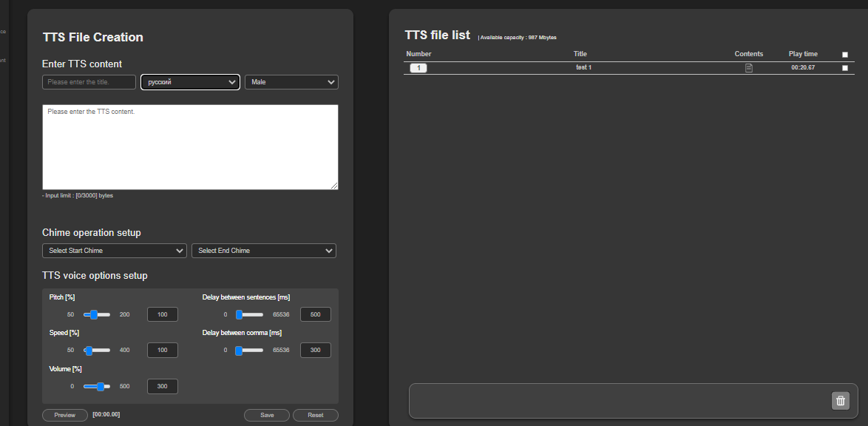Image resolution: width=868 pixels, height=426 pixels.
Task: Click the preview time [00:00.00] label
Action: pyautogui.click(x=106, y=414)
